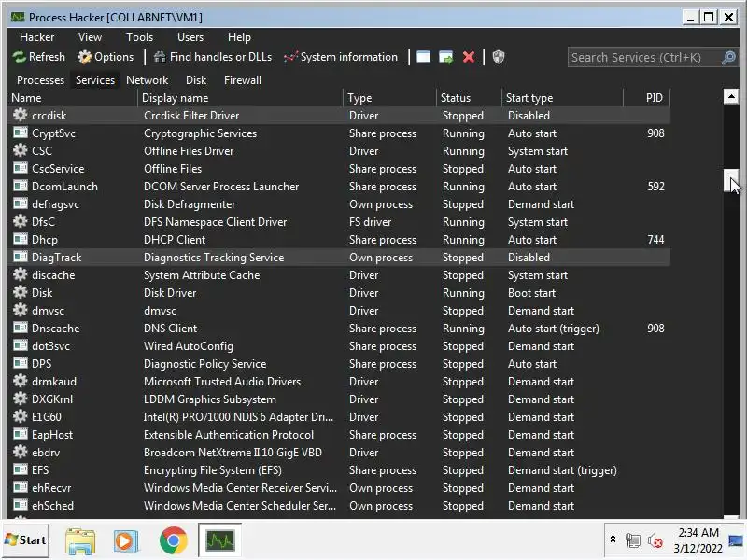Switch to the Disk tab

click(196, 80)
